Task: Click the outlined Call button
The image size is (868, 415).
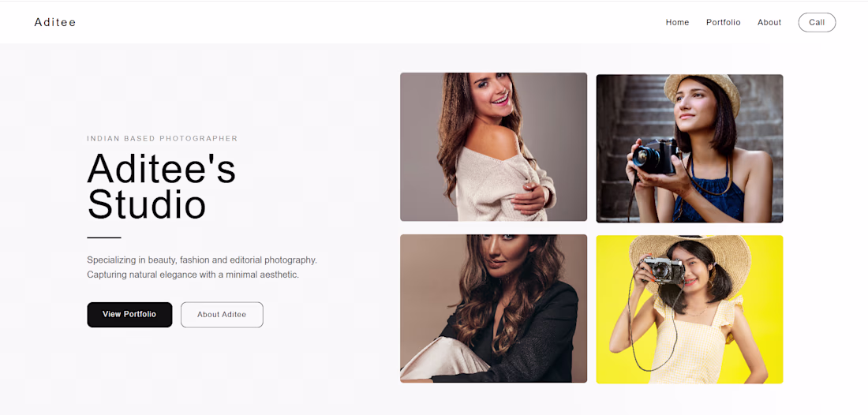Action: 817,23
